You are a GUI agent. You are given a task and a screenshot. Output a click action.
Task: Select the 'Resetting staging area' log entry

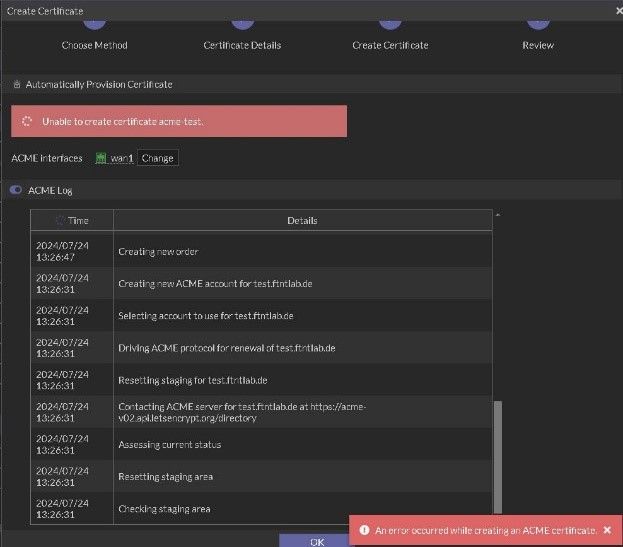pos(261,477)
